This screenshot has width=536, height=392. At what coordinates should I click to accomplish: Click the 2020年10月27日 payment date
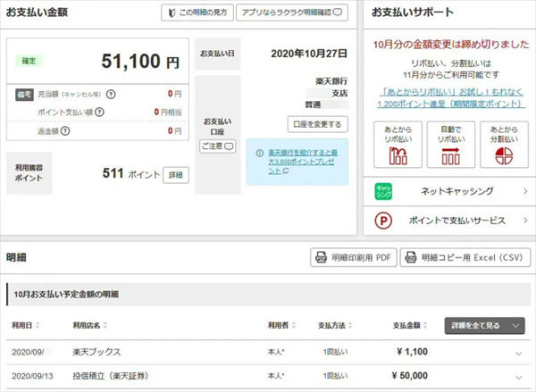(x=309, y=54)
